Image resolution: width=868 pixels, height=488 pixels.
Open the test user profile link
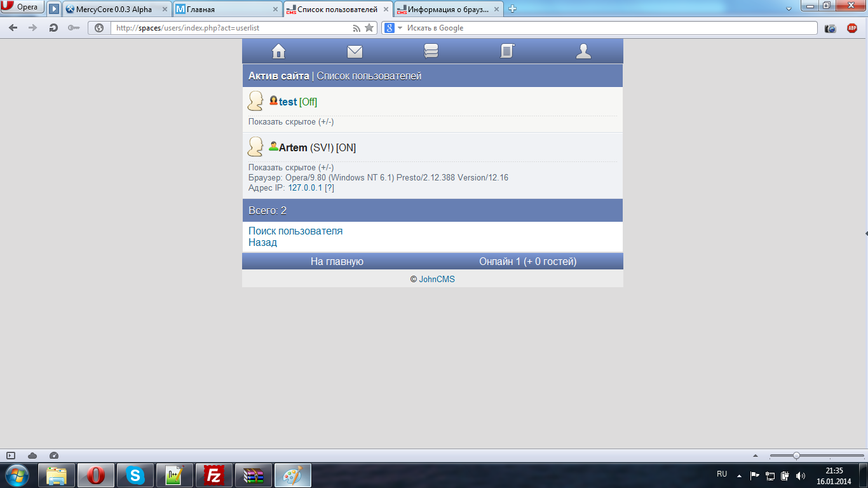pyautogui.click(x=288, y=102)
